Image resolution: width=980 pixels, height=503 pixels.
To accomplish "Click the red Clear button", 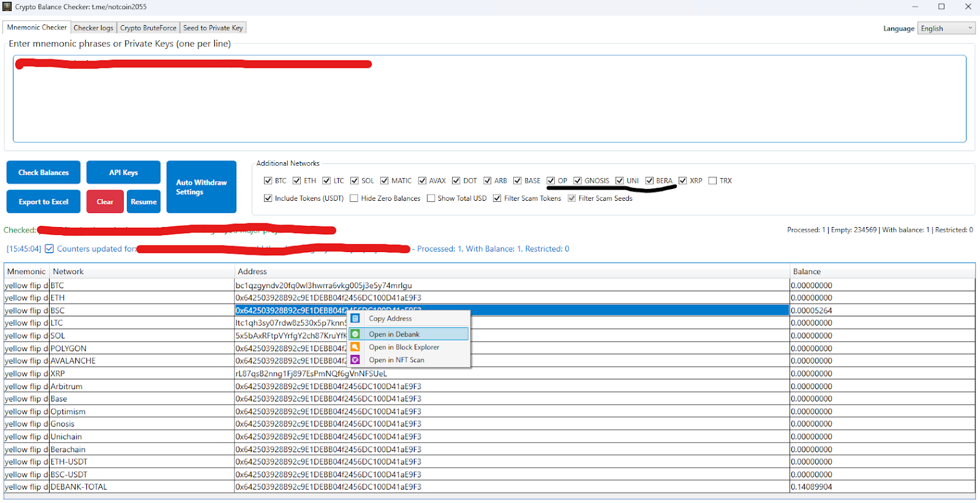I will (x=105, y=202).
